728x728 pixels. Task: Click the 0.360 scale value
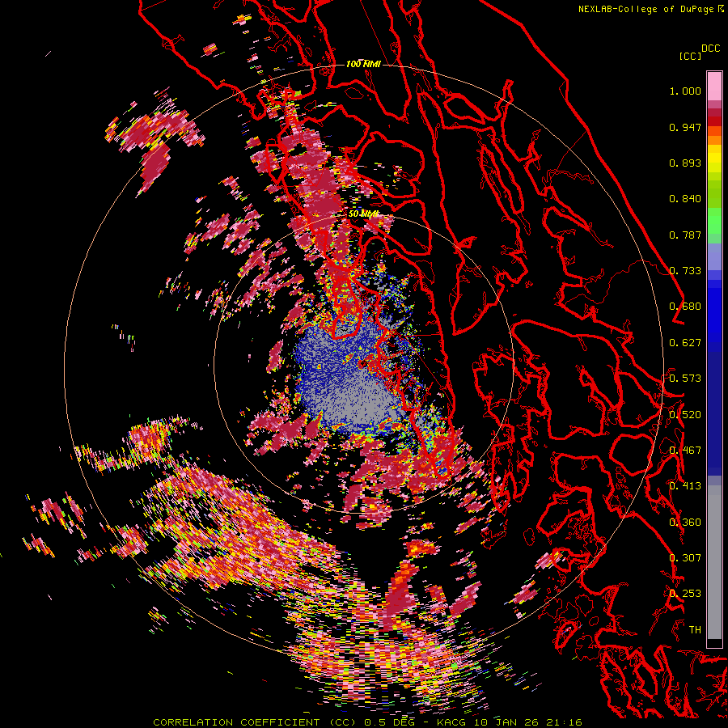pos(685,522)
